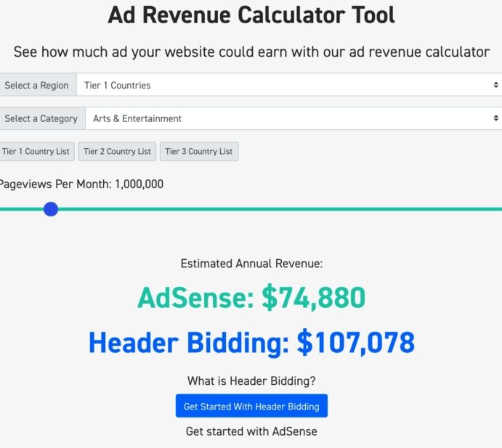The image size is (502, 448).
Task: Open the Tier 2 Country List
Action: (x=117, y=152)
